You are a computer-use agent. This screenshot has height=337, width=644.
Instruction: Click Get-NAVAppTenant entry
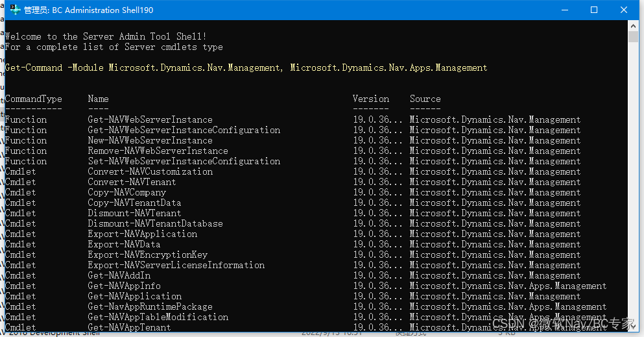coord(129,327)
